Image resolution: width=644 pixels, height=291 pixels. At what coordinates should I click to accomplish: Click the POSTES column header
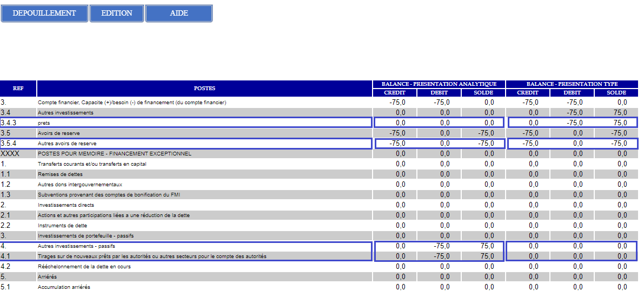click(x=204, y=89)
